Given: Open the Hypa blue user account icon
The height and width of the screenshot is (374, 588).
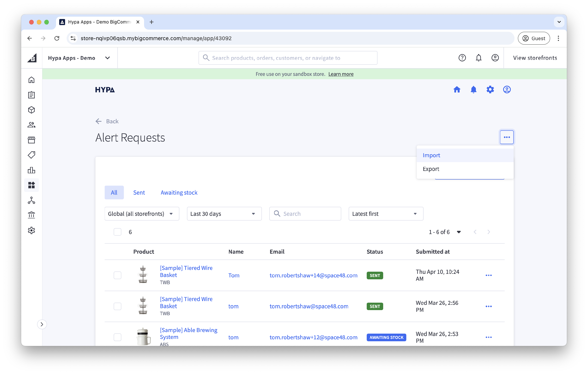Looking at the screenshot, I should [x=507, y=90].
